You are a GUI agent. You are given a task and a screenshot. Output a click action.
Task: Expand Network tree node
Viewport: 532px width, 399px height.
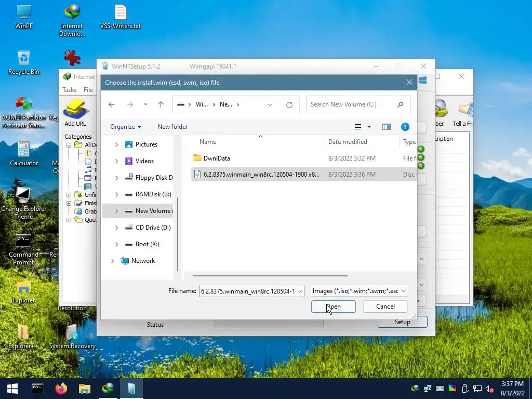coord(112,261)
